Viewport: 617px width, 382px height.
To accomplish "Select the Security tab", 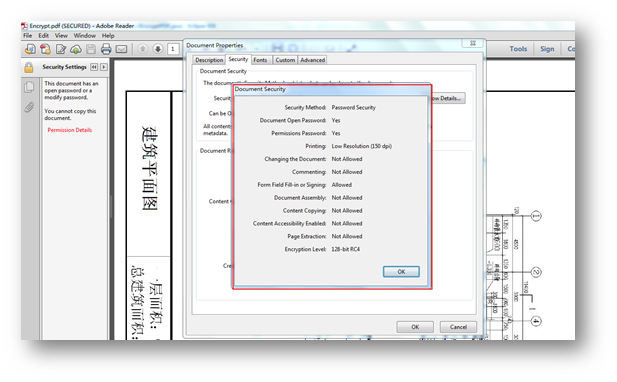I will [238, 59].
